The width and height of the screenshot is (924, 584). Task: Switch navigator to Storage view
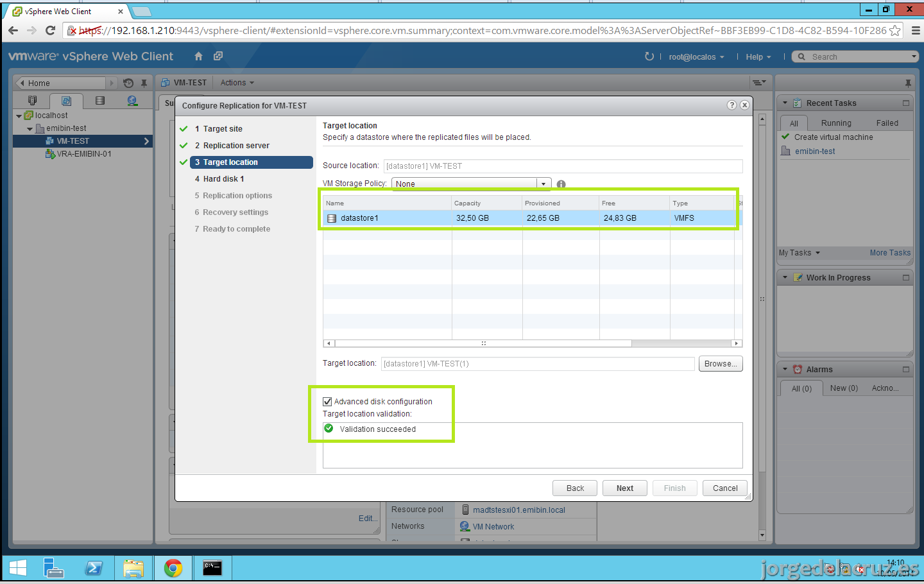point(99,101)
